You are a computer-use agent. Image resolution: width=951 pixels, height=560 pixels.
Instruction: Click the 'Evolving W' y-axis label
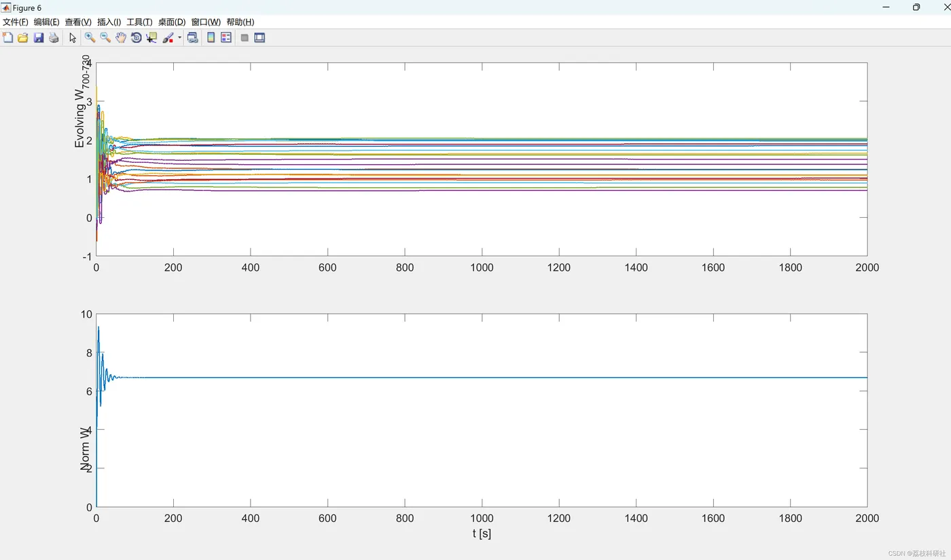pyautogui.click(x=82, y=102)
